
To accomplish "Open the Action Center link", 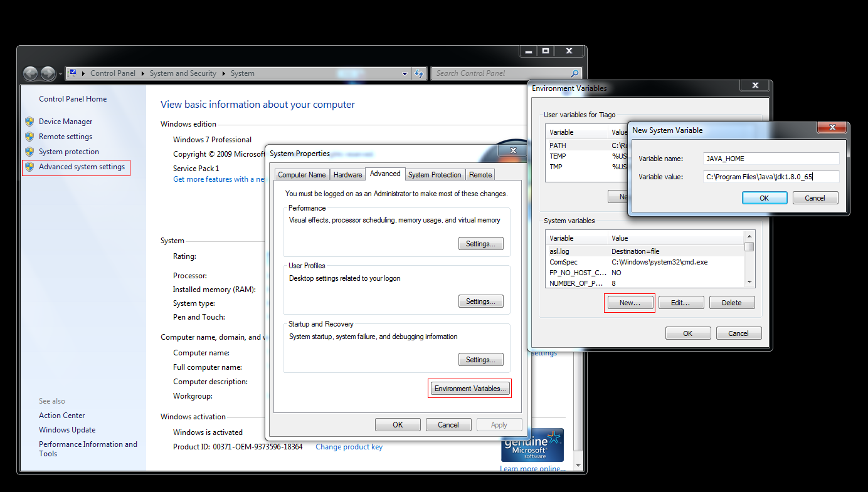I will 62,416.
